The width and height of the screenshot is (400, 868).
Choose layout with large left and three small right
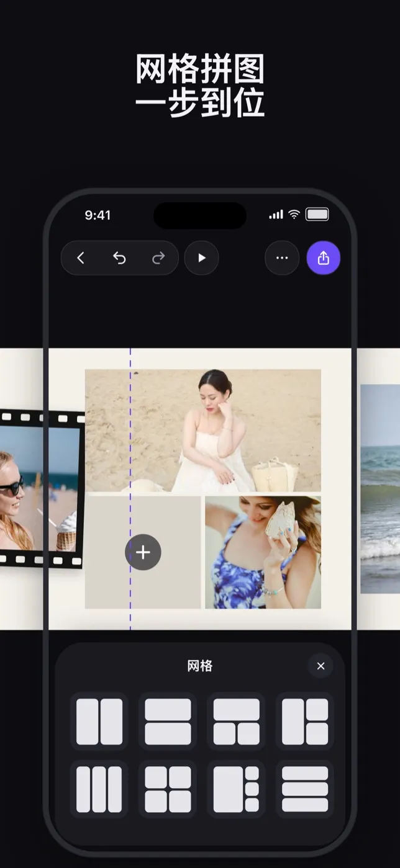tap(237, 789)
